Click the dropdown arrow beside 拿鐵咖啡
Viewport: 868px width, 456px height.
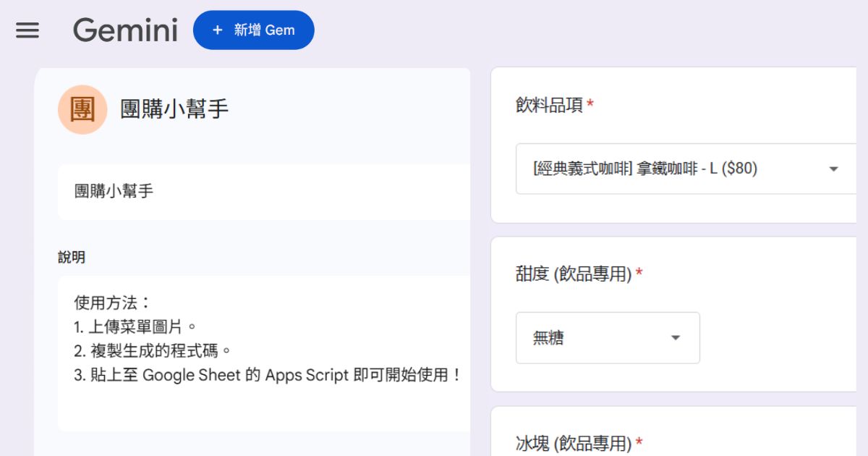tap(833, 168)
